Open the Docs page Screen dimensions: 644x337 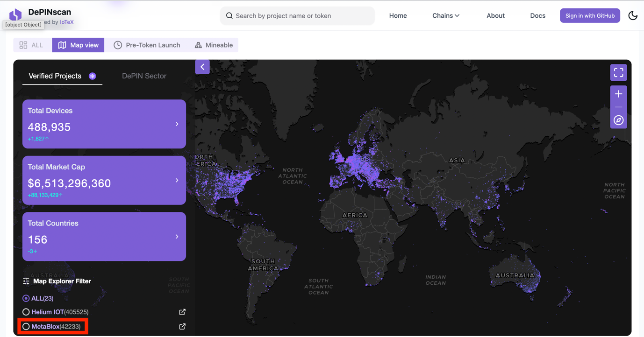tap(537, 15)
